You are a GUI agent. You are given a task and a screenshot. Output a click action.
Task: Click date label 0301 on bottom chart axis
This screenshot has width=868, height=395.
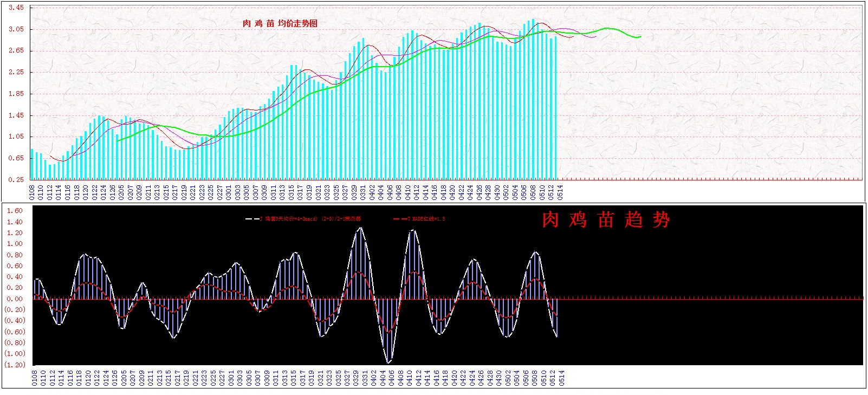pyautogui.click(x=231, y=378)
